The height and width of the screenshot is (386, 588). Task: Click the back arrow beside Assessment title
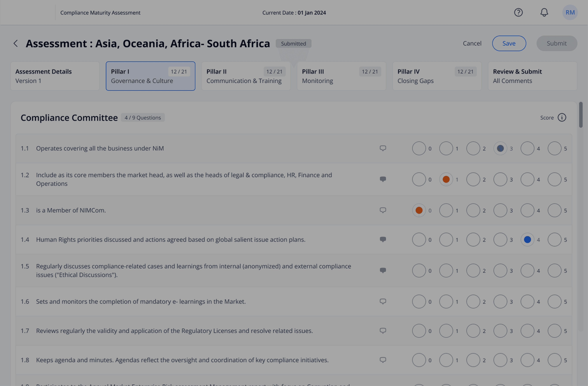click(16, 43)
